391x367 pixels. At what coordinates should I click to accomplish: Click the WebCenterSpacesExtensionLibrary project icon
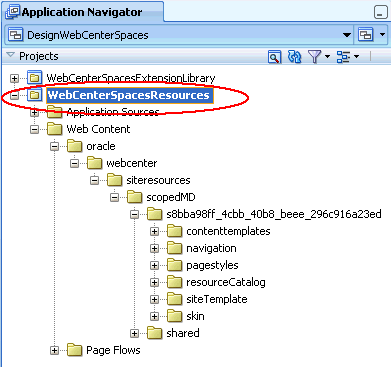coord(34,78)
